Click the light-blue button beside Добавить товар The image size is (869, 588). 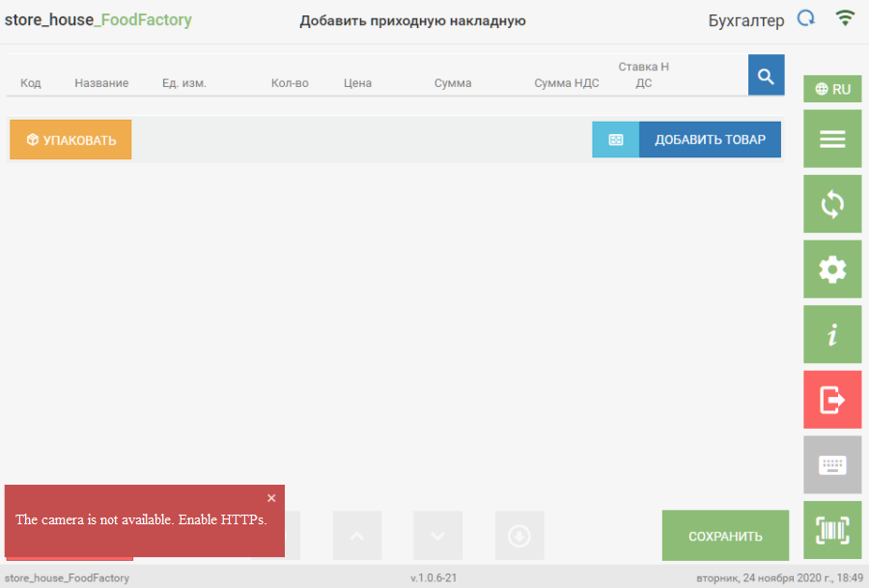615,140
